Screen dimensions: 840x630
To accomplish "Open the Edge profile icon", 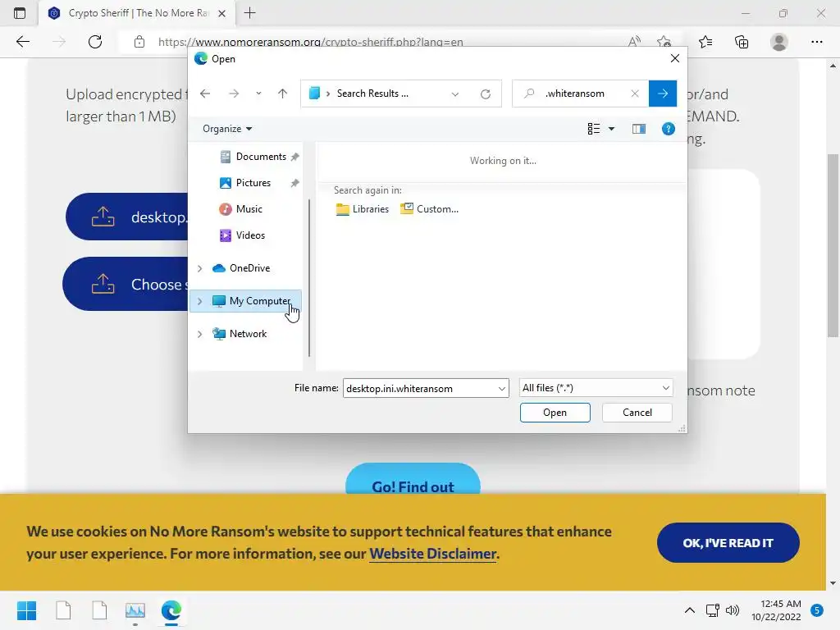I will point(779,42).
